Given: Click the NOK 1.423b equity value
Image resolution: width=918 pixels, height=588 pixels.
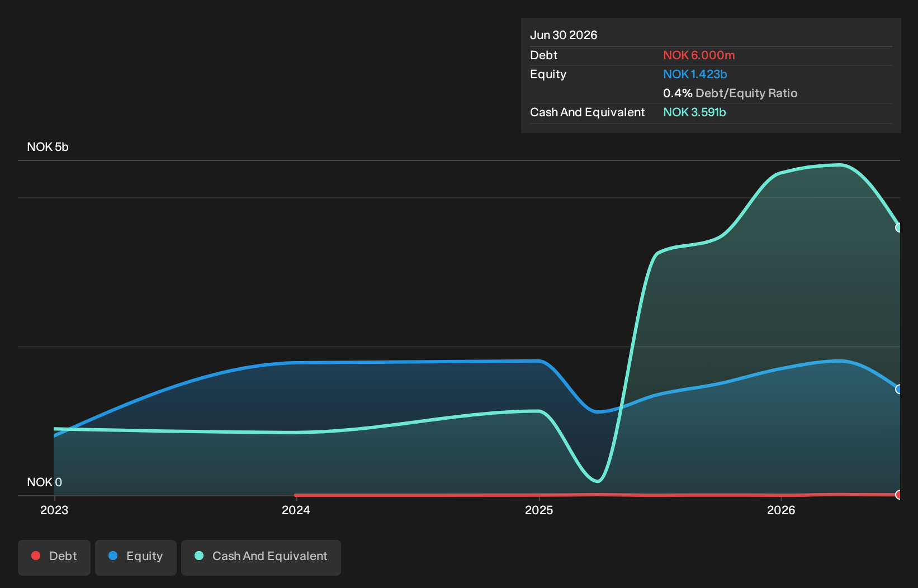Looking at the screenshot, I should (x=695, y=74).
